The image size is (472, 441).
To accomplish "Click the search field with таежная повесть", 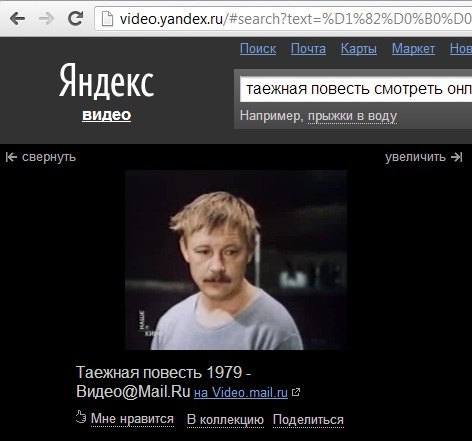I will (356, 89).
